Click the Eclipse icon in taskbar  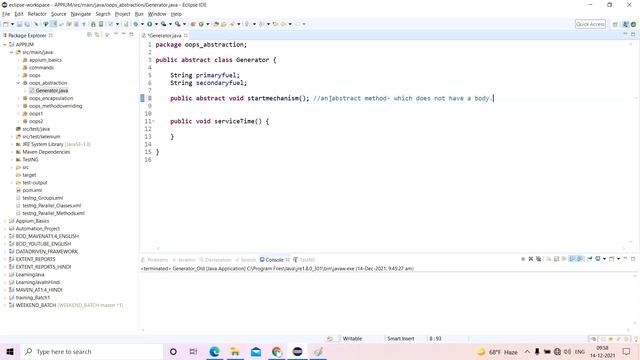(x=298, y=351)
